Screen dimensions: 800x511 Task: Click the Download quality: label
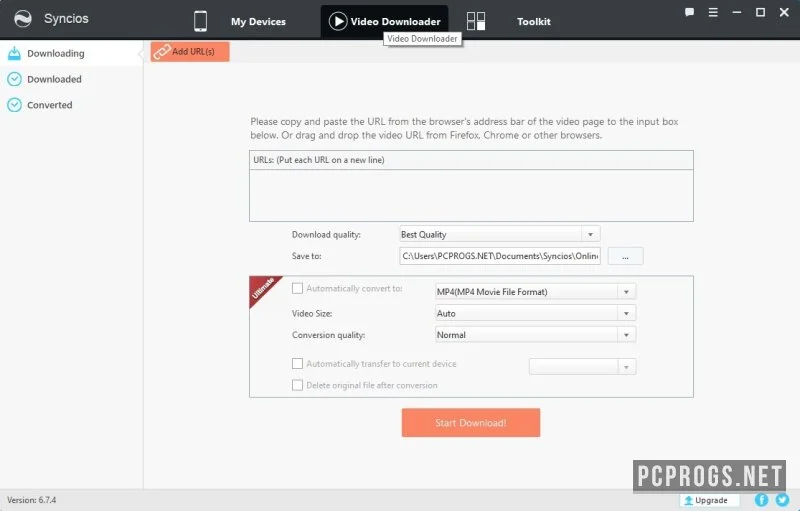[326, 235]
